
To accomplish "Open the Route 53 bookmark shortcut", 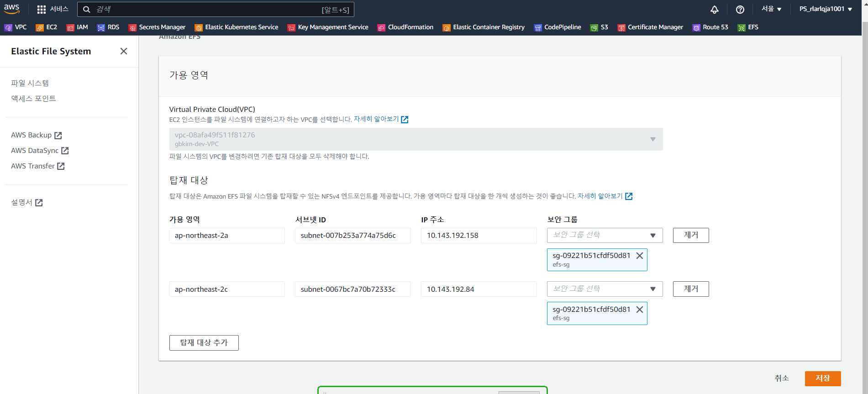I will pyautogui.click(x=710, y=27).
